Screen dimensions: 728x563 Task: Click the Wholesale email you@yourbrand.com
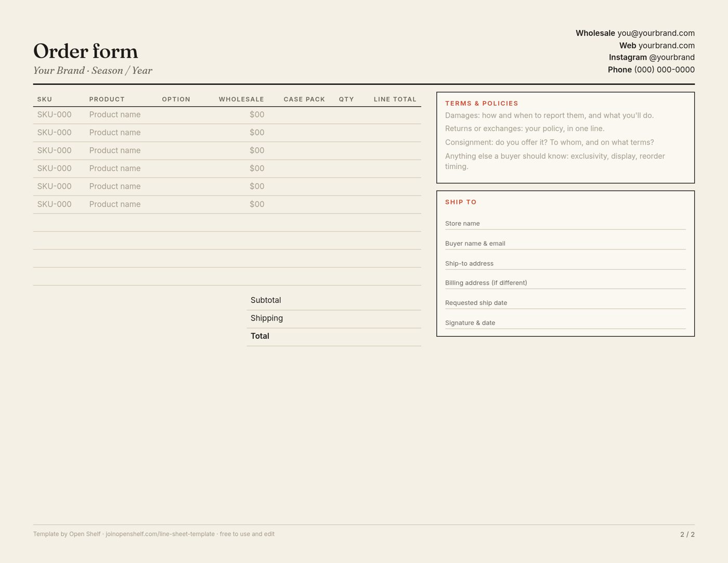[x=656, y=33]
